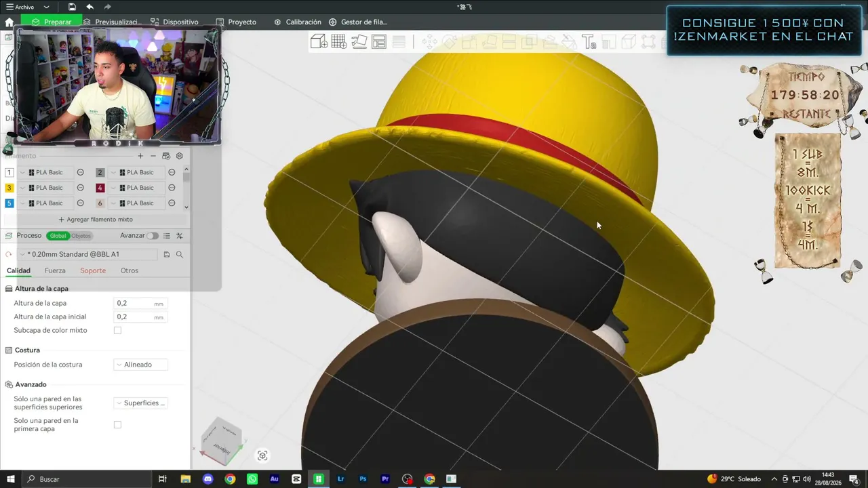Click Agregar filamento mixto button

click(96, 220)
